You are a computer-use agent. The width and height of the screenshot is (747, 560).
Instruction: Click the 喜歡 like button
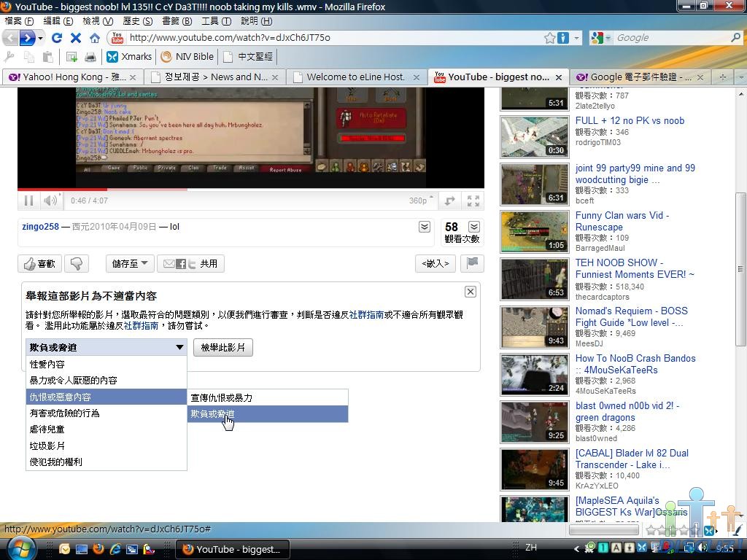(39, 264)
